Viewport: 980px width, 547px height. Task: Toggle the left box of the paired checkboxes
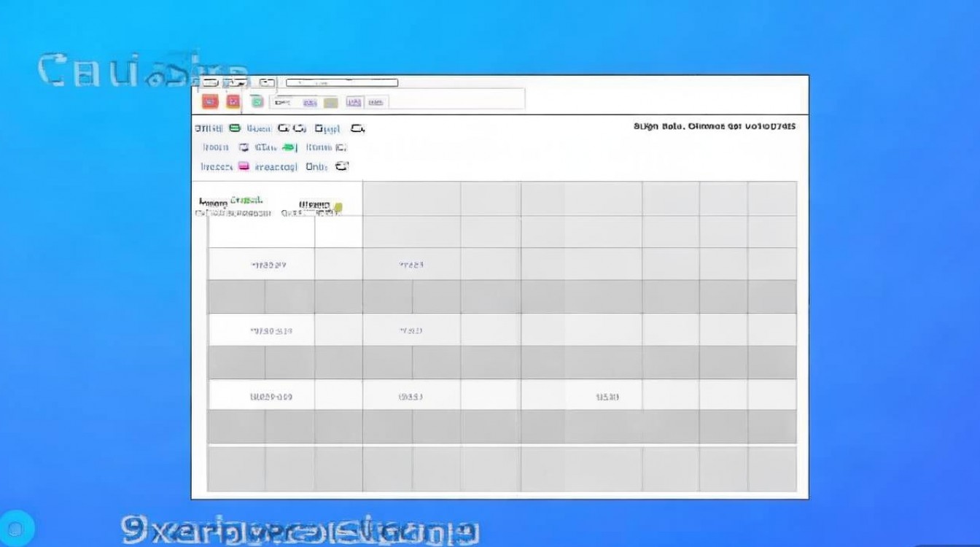284,128
